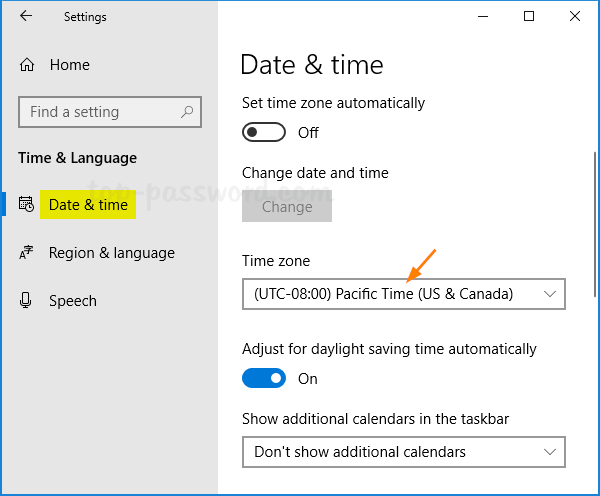Select Date & time in the sidebar
This screenshot has width=600, height=496.
click(88, 205)
